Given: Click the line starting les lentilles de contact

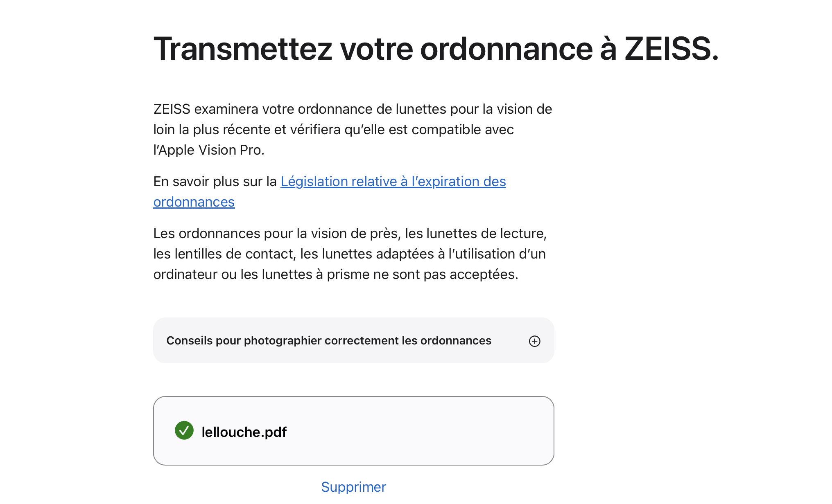Looking at the screenshot, I should point(349,254).
